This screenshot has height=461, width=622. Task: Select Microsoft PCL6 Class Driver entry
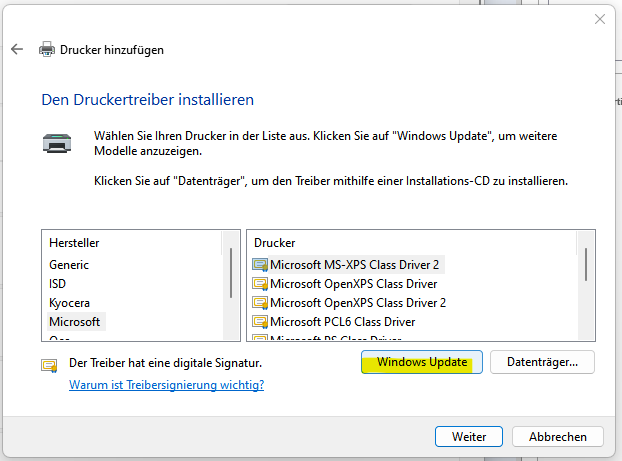(x=342, y=322)
